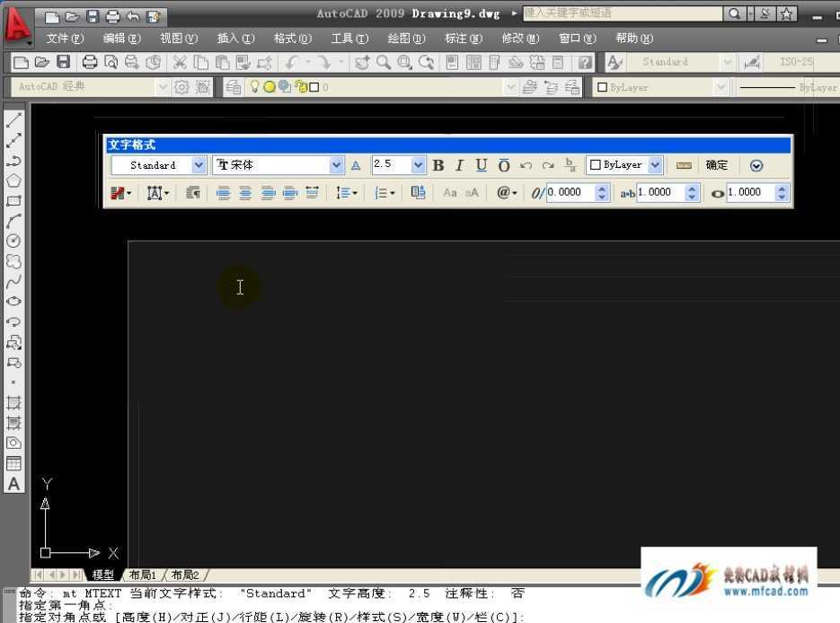Open the numbering list dropdown

[385, 193]
